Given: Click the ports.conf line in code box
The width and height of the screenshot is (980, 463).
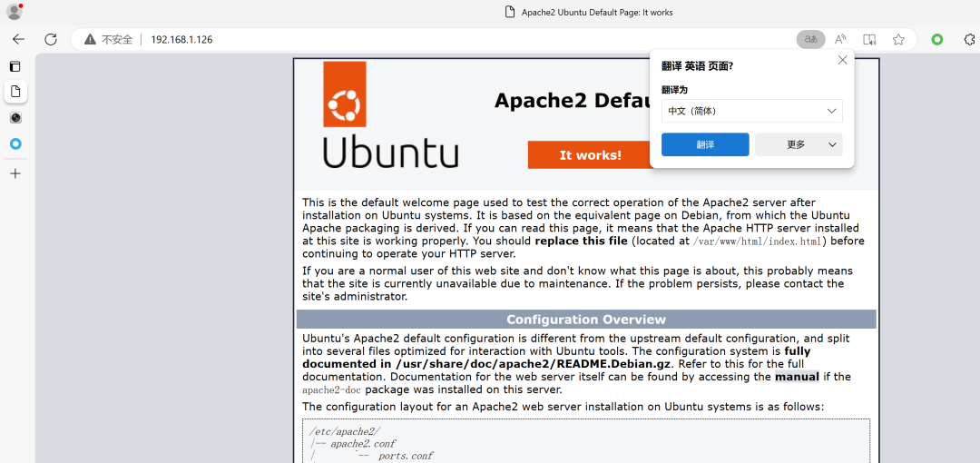Looking at the screenshot, I should 406,456.
